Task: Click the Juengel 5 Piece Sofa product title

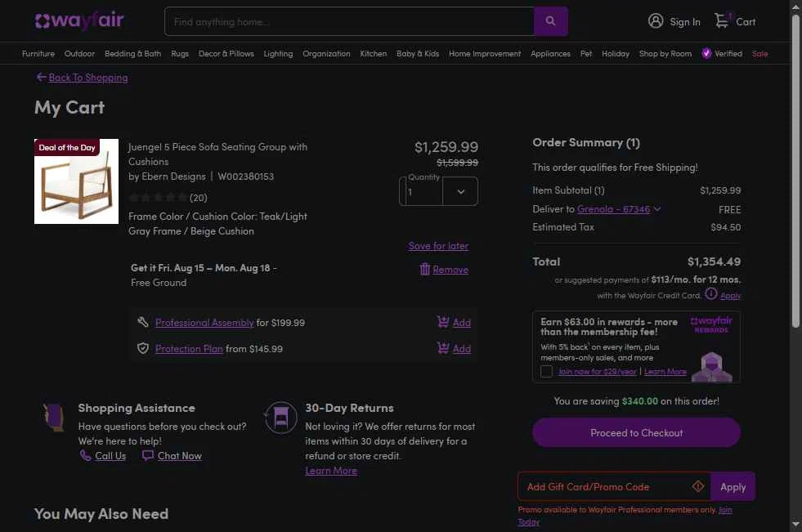Action: coord(218,154)
